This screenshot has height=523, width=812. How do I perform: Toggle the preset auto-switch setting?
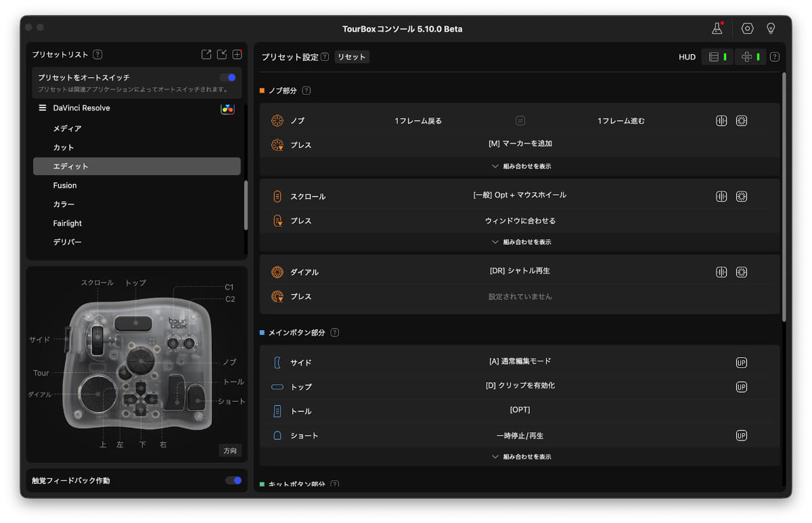click(228, 77)
